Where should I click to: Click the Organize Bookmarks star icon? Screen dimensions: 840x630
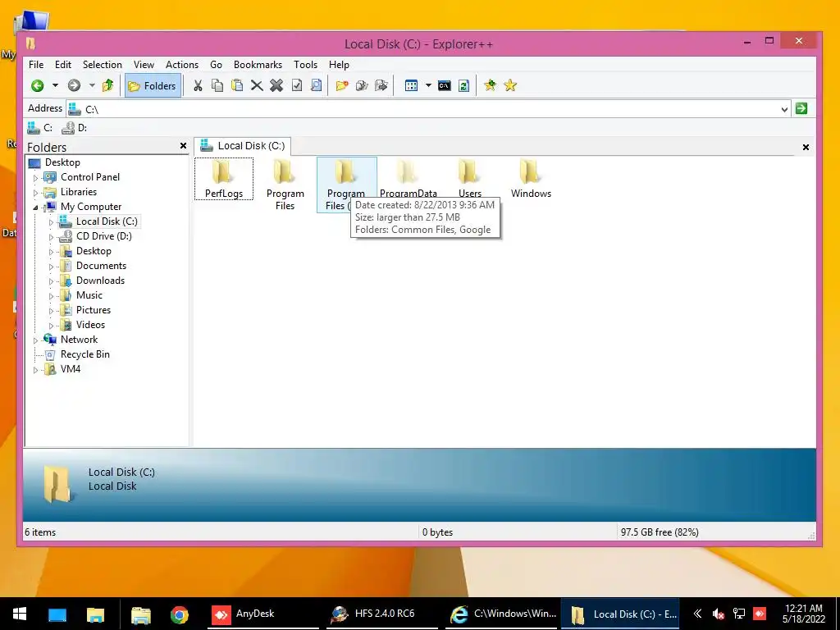pyautogui.click(x=510, y=85)
